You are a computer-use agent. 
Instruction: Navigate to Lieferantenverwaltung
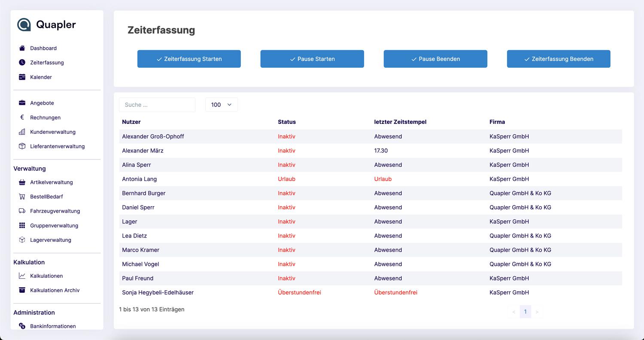click(x=58, y=146)
